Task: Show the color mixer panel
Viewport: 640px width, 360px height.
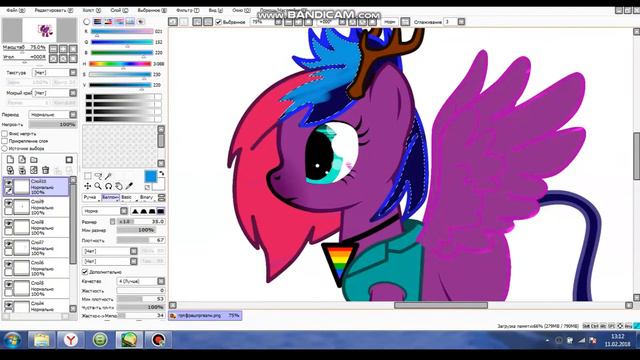Action: (x=119, y=21)
